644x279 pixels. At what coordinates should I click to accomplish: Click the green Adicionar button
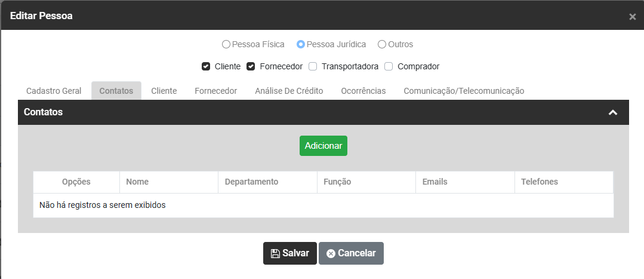click(x=323, y=146)
